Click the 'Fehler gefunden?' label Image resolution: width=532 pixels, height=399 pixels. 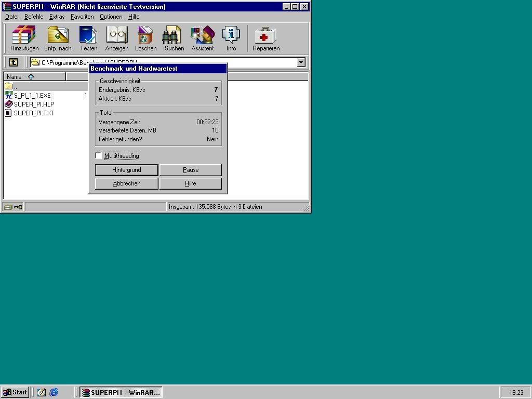(121, 139)
